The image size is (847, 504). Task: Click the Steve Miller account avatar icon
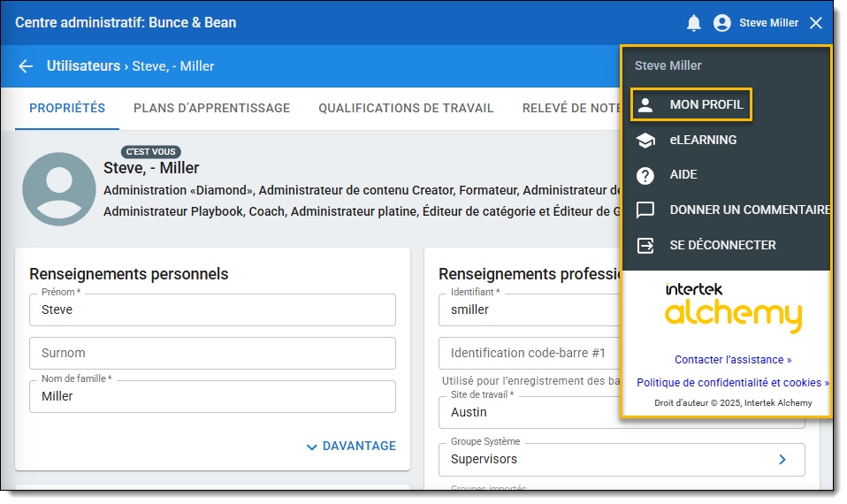(x=722, y=23)
